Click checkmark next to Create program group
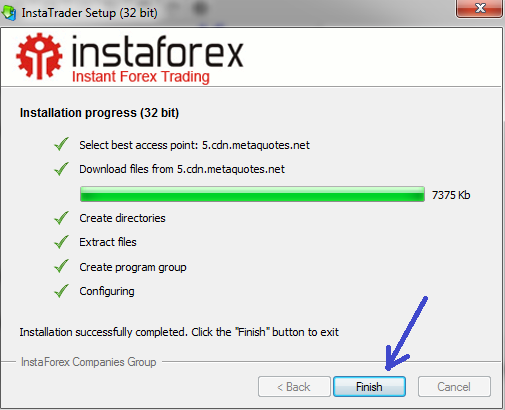Screen dimensions: 505x410 [61, 266]
